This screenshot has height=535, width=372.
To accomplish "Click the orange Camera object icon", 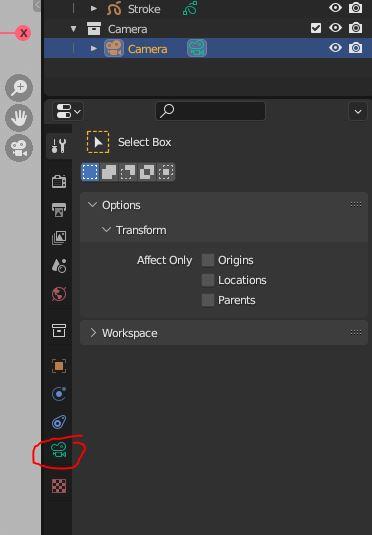I will point(114,48).
